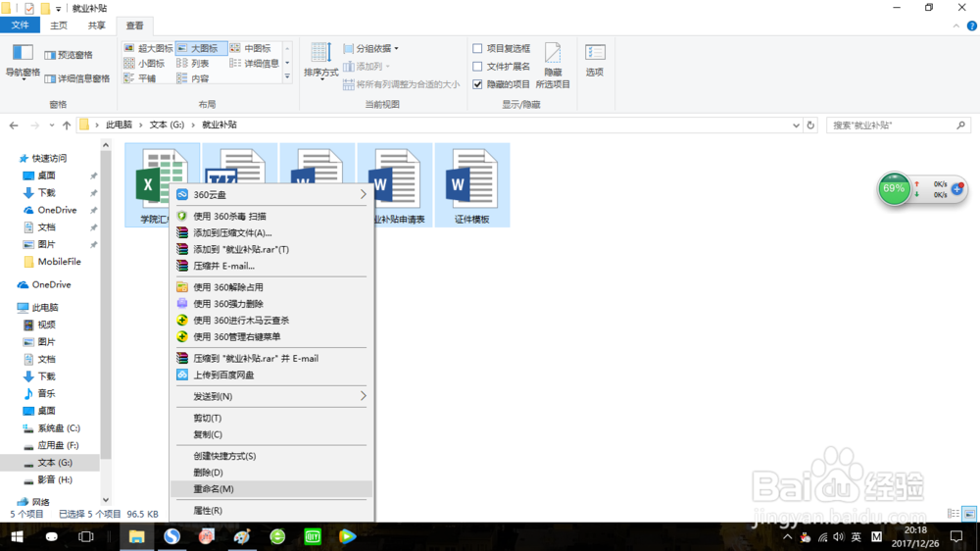Open the 分组依据 group by dropdown
Viewport: 980px width, 551px height.
[x=370, y=48]
